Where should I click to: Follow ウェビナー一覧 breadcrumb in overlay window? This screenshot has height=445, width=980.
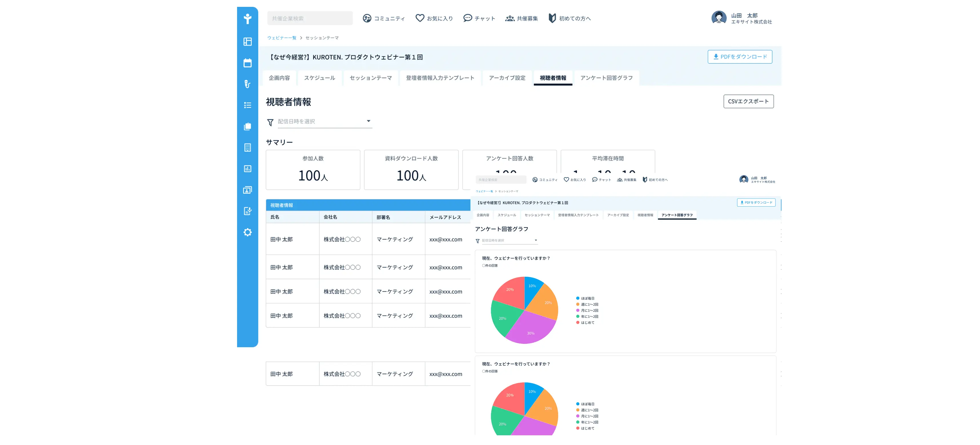[x=484, y=191]
